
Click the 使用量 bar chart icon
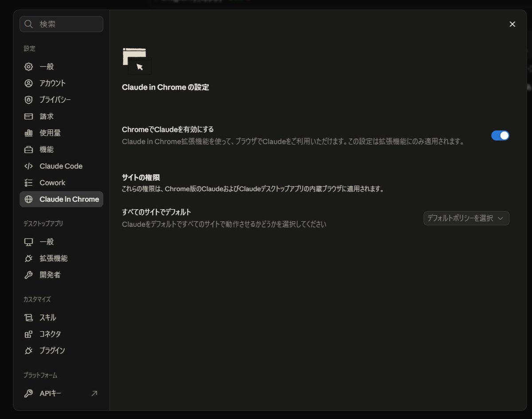(x=28, y=133)
